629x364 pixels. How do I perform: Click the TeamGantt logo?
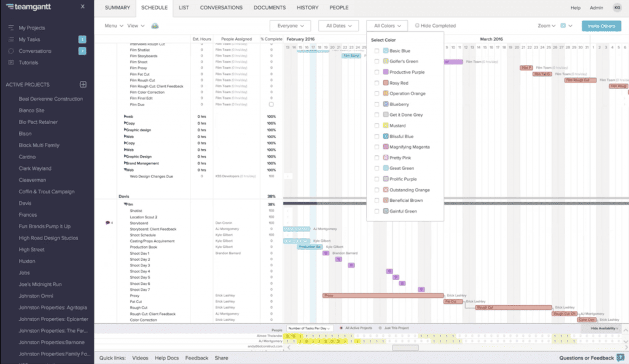pyautogui.click(x=23, y=7)
